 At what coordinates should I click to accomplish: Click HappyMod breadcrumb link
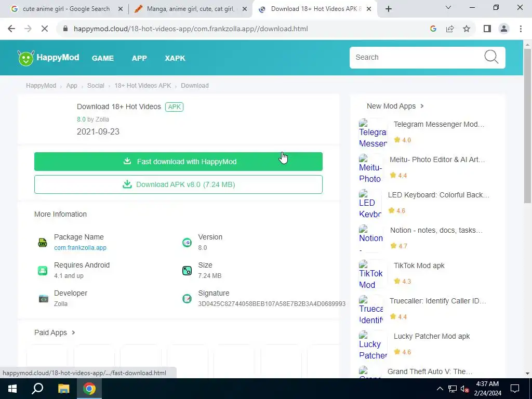(41, 86)
